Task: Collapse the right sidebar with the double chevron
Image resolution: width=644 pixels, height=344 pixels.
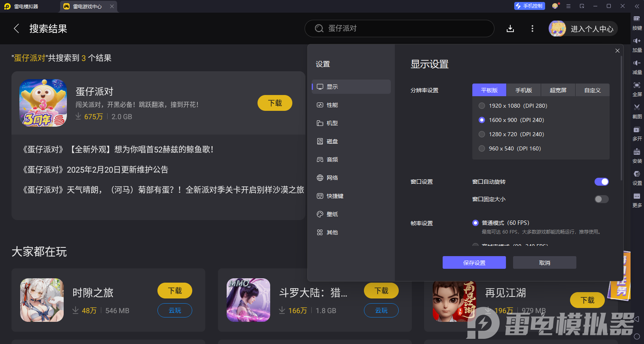Action: 637,6
